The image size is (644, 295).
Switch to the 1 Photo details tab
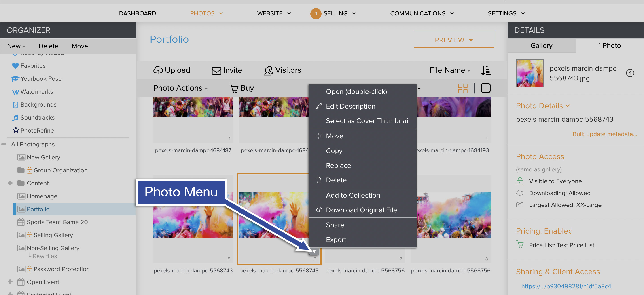pos(609,45)
